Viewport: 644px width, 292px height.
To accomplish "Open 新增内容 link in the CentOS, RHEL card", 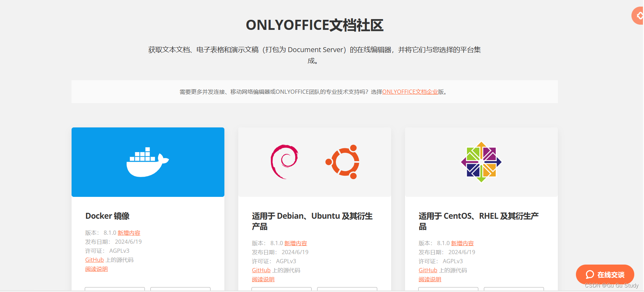I will pos(462,243).
